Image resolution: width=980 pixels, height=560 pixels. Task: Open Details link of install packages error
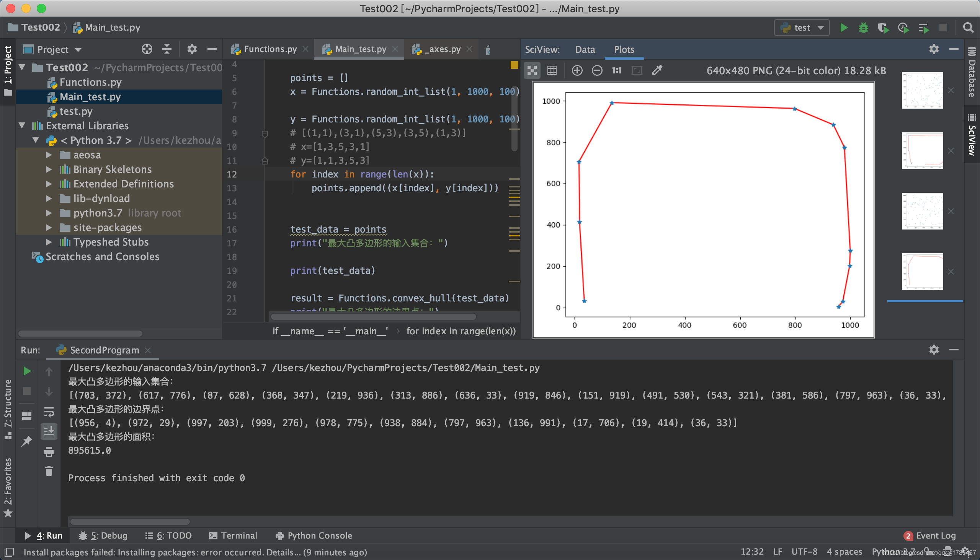pos(284,552)
